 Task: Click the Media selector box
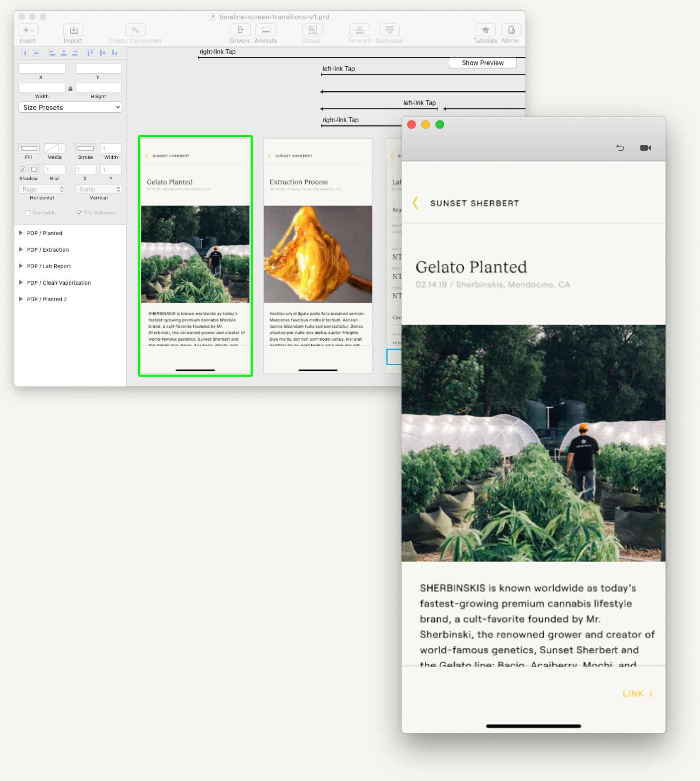[x=54, y=148]
